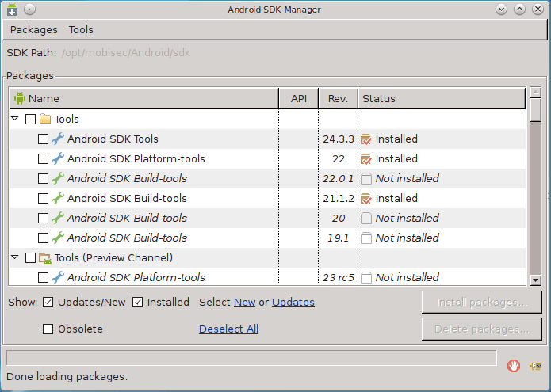
Task: Uncheck the Installed filter checkbox
Action: click(138, 303)
